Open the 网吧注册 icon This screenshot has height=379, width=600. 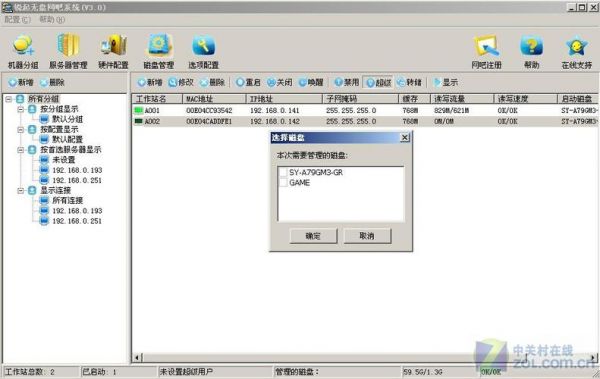(486, 52)
